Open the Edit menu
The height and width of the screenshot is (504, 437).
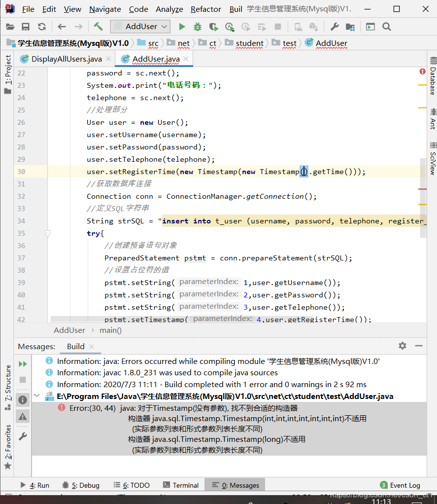pyautogui.click(x=49, y=9)
